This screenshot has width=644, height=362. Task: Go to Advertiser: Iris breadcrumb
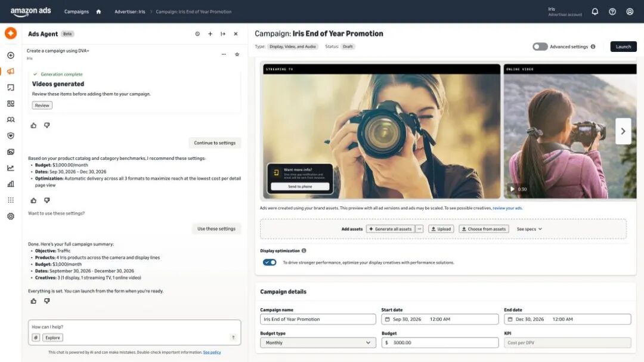130,11
